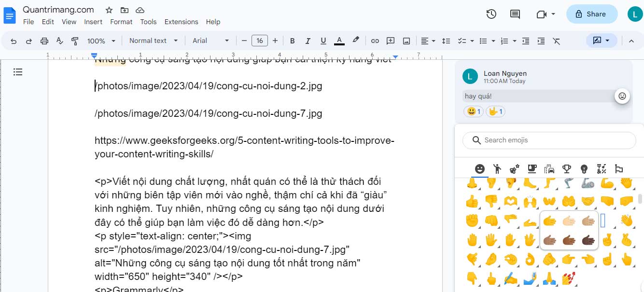Click the Share button
This screenshot has width=644, height=292.
pos(592,14)
